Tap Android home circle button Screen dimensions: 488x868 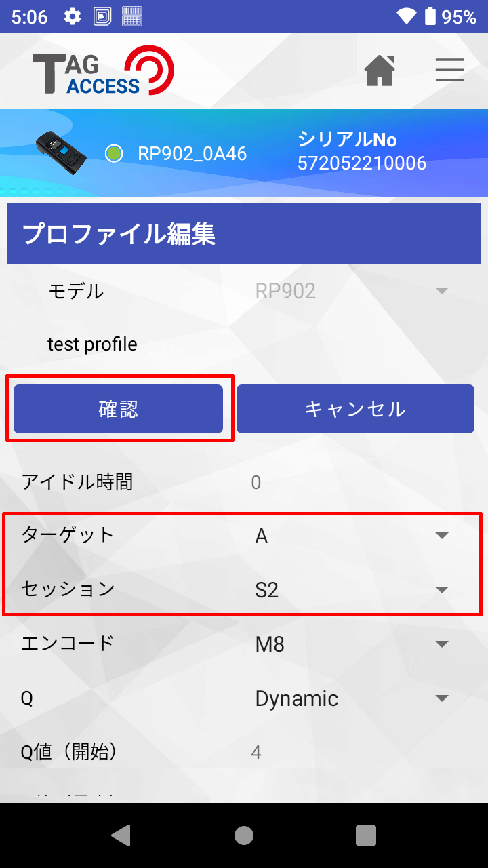(244, 835)
